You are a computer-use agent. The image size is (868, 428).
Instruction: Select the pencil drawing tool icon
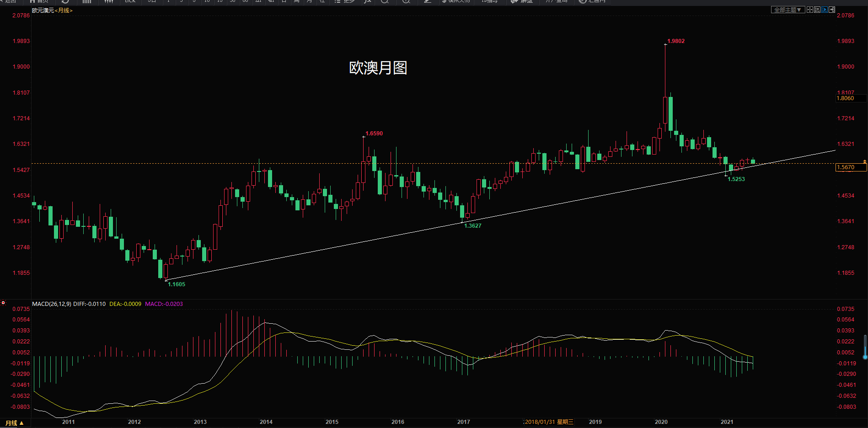(x=428, y=1)
